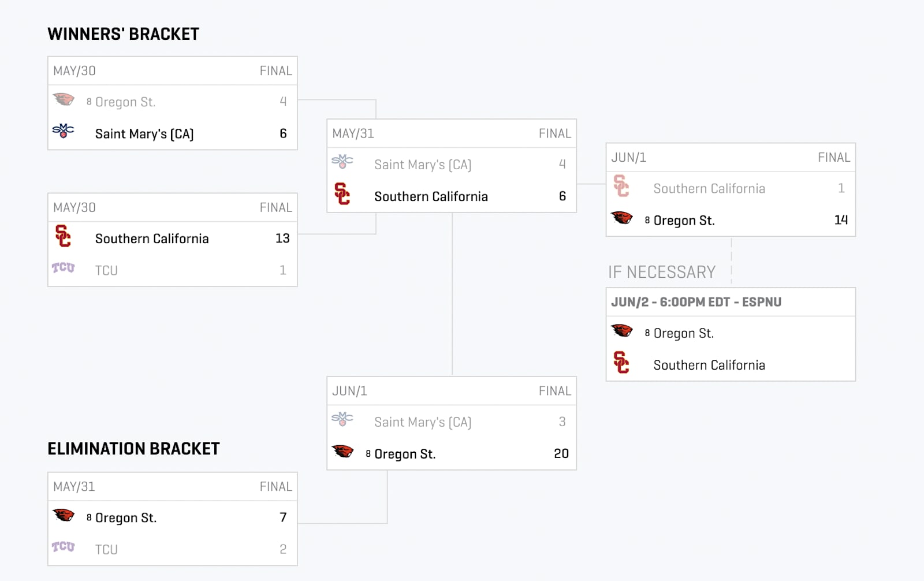The height and width of the screenshot is (581, 924).
Task: Click the TCU logo in the May/30 game
Action: click(x=63, y=268)
